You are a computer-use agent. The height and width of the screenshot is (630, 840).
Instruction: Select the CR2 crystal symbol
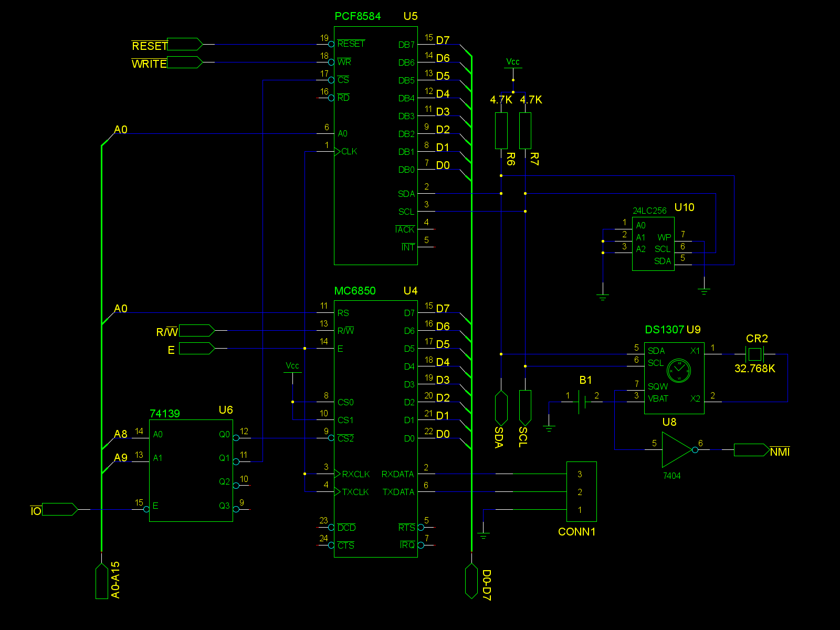point(755,354)
